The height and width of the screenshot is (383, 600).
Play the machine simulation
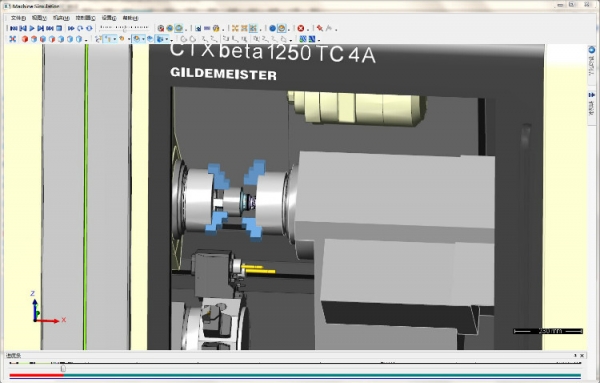(x=32, y=28)
